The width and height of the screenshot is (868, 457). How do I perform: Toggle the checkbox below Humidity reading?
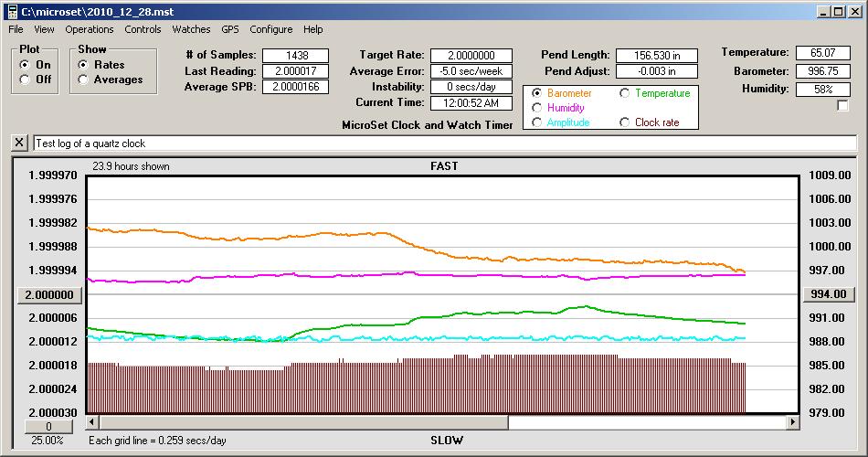842,105
